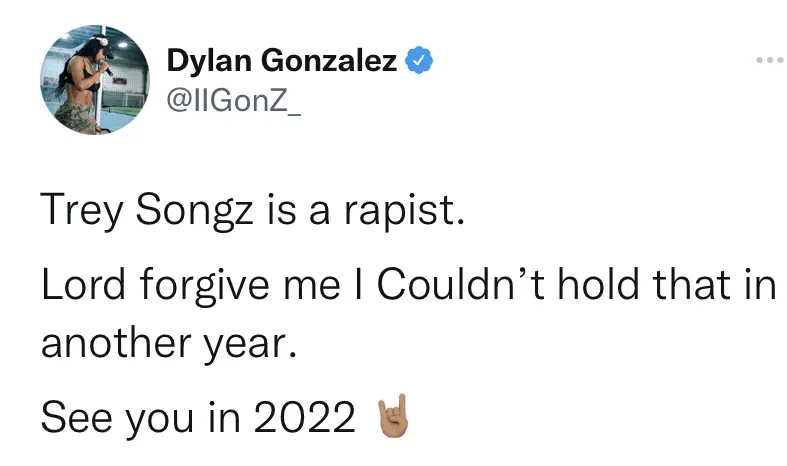Click the word "Lord" in the tweet
The width and height of the screenshot is (787, 466).
click(x=84, y=286)
